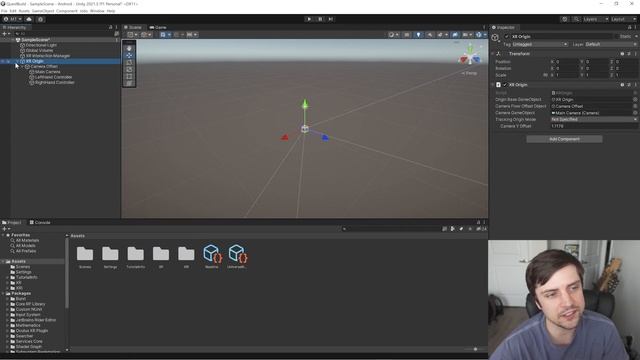This screenshot has height=360, width=640.
Task: Open Tracking Origin Mode dropdown
Action: (594, 120)
